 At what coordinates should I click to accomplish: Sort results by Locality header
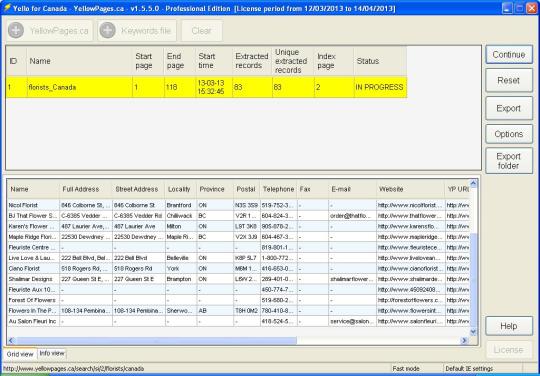pyautogui.click(x=180, y=189)
